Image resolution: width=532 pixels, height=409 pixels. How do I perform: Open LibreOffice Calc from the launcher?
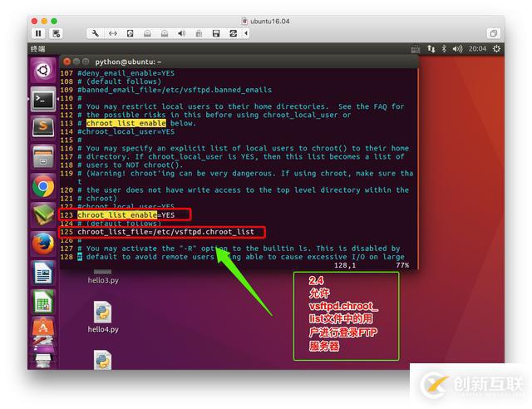click(43, 302)
